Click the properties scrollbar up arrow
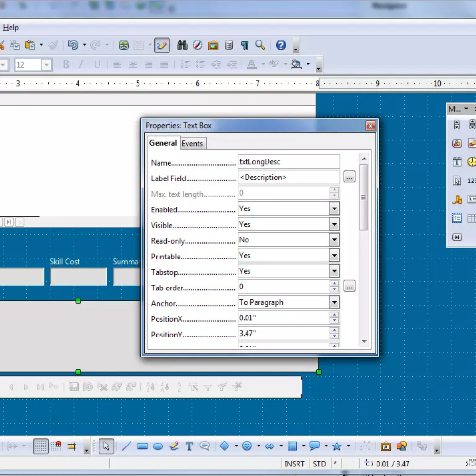 pos(364,159)
